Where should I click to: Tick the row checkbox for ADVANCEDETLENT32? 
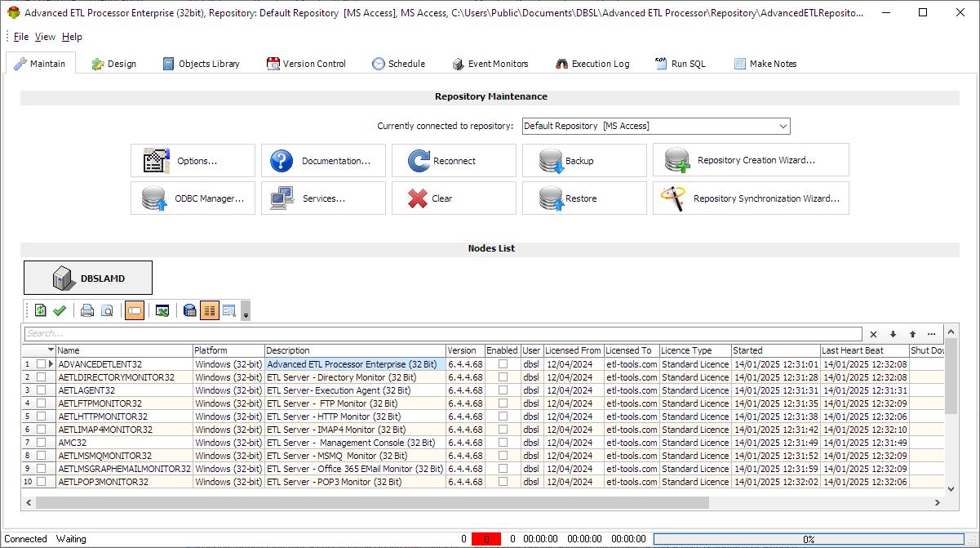pyautogui.click(x=41, y=364)
